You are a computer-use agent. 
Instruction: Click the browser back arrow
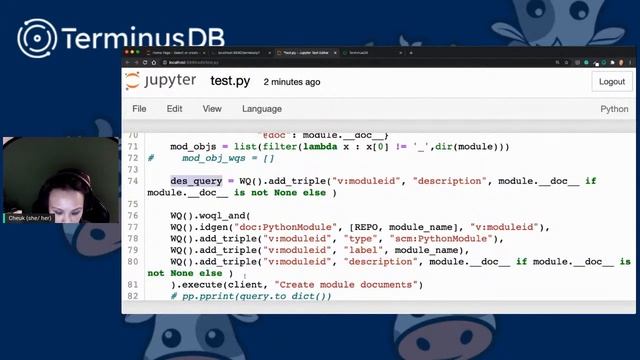(127, 62)
